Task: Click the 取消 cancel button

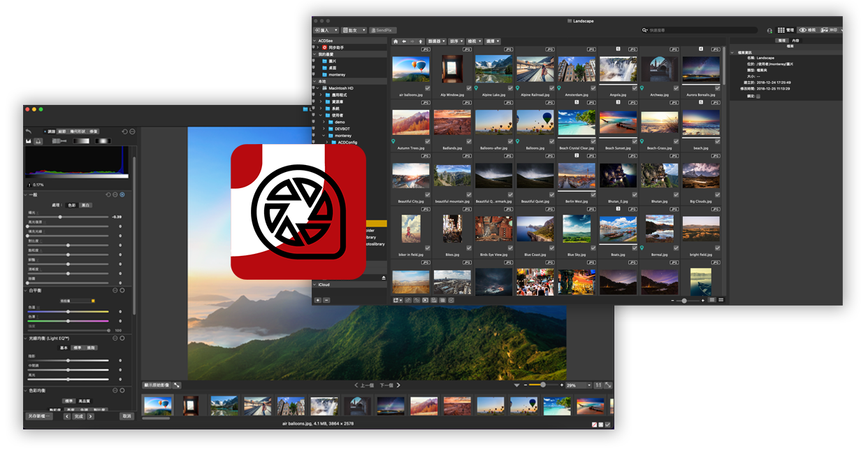Action: [126, 416]
